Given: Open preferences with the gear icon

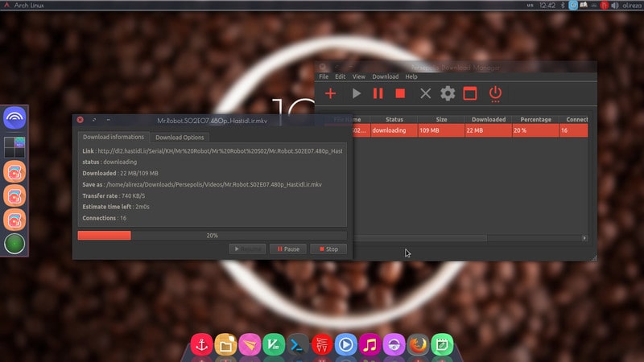Looking at the screenshot, I should tap(448, 93).
